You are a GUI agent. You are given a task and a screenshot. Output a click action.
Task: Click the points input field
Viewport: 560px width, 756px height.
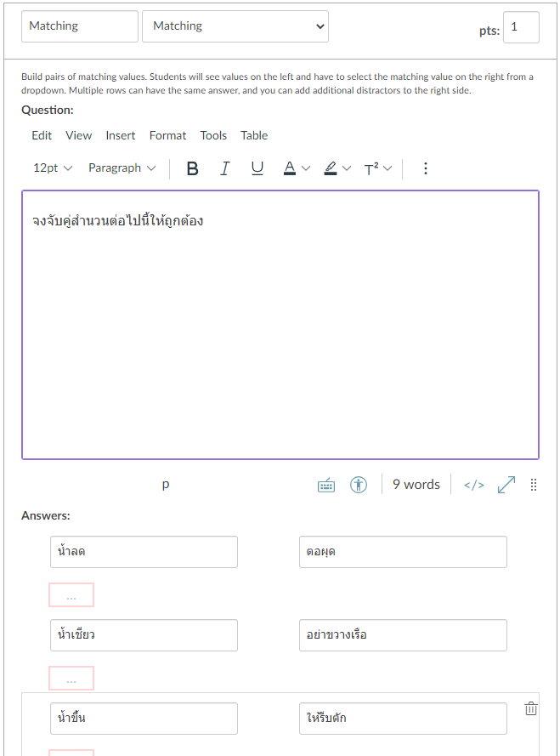point(521,27)
